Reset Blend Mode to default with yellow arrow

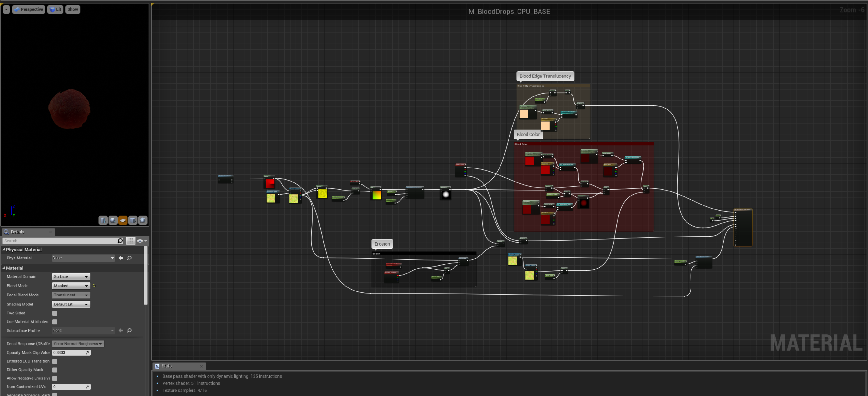94,286
